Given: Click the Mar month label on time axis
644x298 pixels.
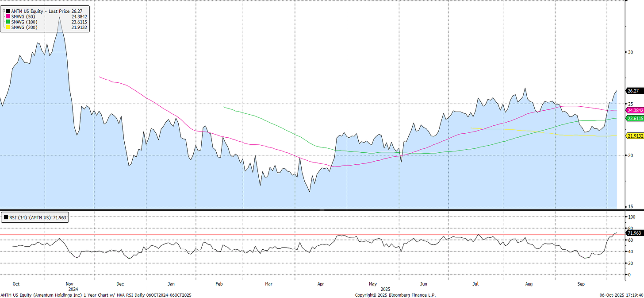Looking at the screenshot, I should coord(269,283).
